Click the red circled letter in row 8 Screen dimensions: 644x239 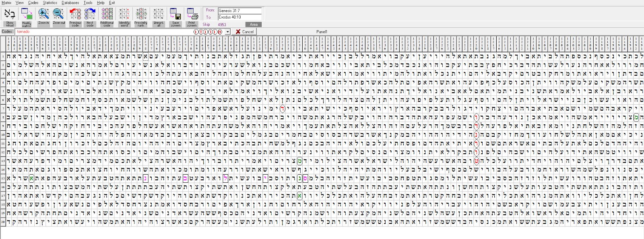pos(476,117)
